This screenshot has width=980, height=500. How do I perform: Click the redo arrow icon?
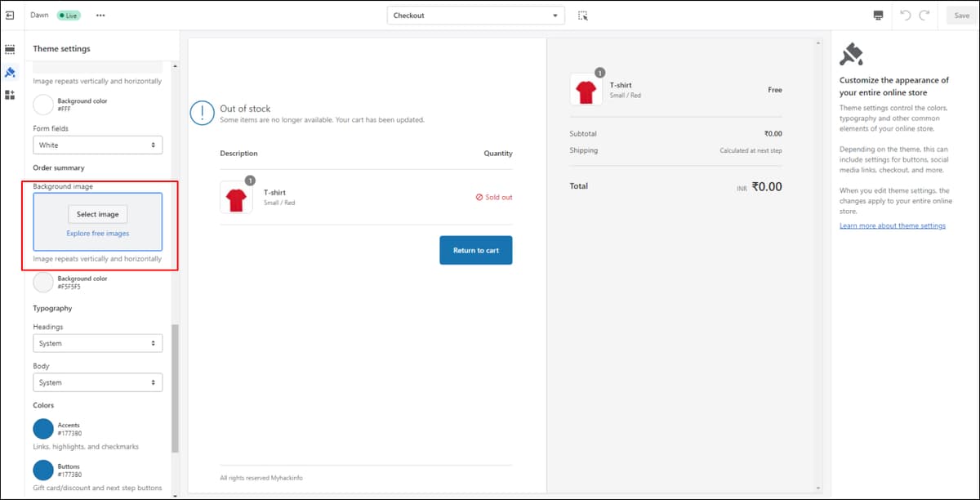click(x=924, y=16)
